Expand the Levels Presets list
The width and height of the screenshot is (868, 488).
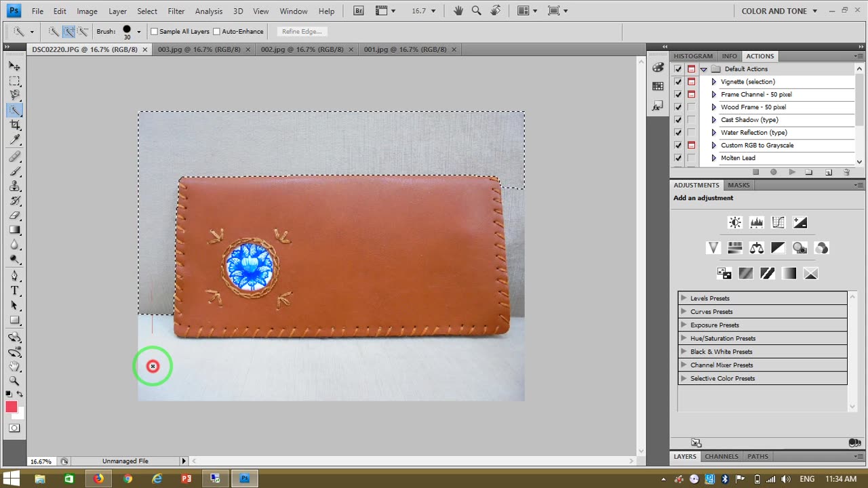click(x=684, y=298)
